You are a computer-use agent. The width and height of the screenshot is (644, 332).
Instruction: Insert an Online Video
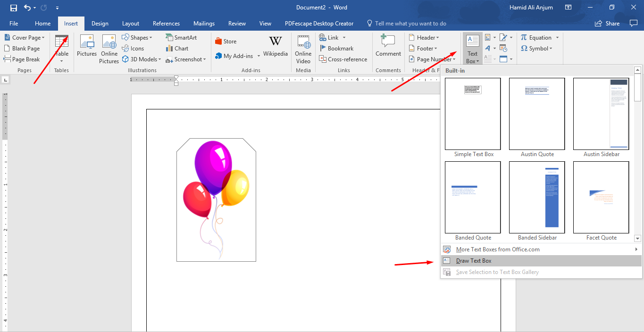[303, 49]
